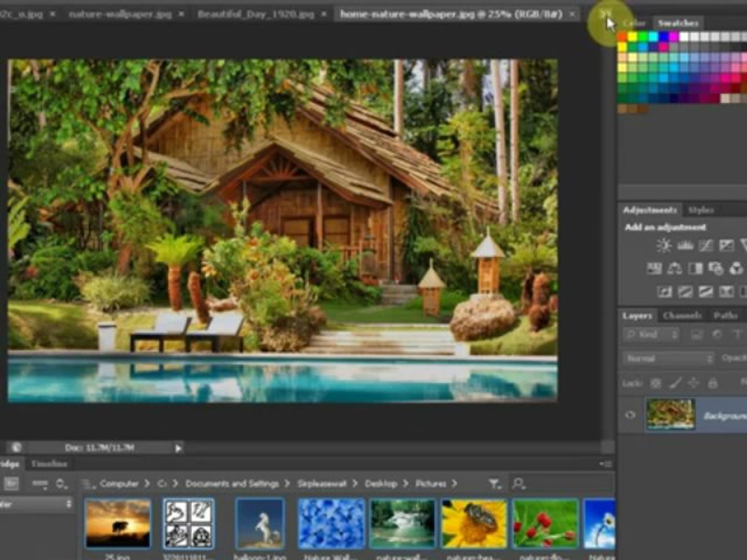This screenshot has width=747, height=560.
Task: Switch to Beautiful_Day_1920.jpg document tab
Action: 256,15
